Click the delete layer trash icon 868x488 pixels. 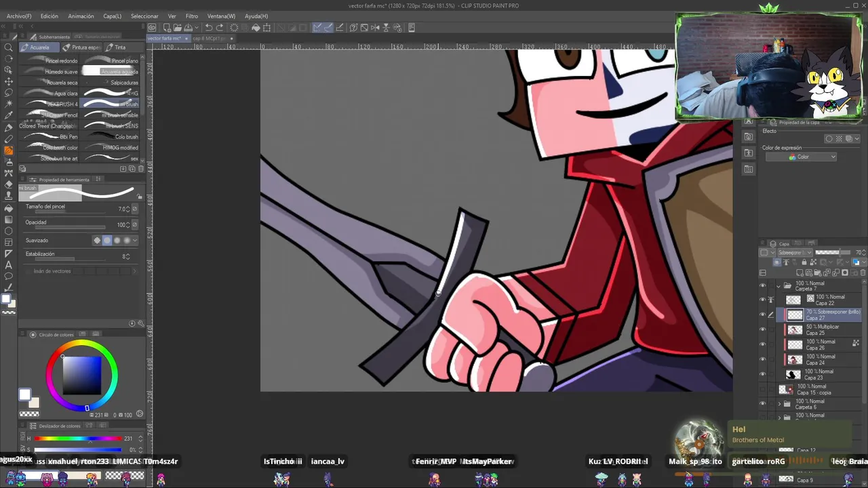click(863, 272)
